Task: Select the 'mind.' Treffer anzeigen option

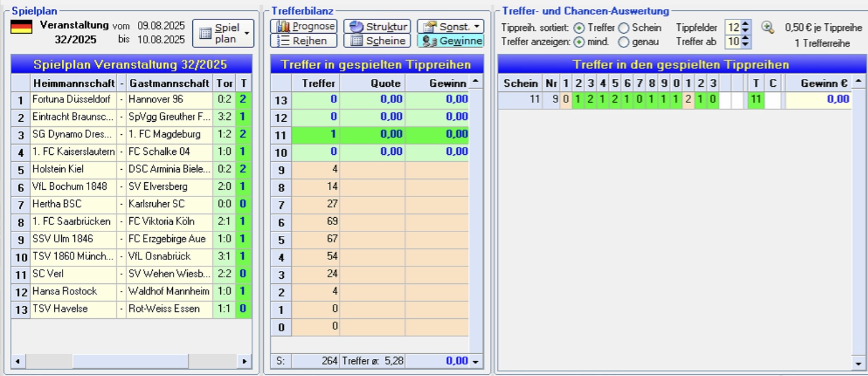Action: [579, 42]
